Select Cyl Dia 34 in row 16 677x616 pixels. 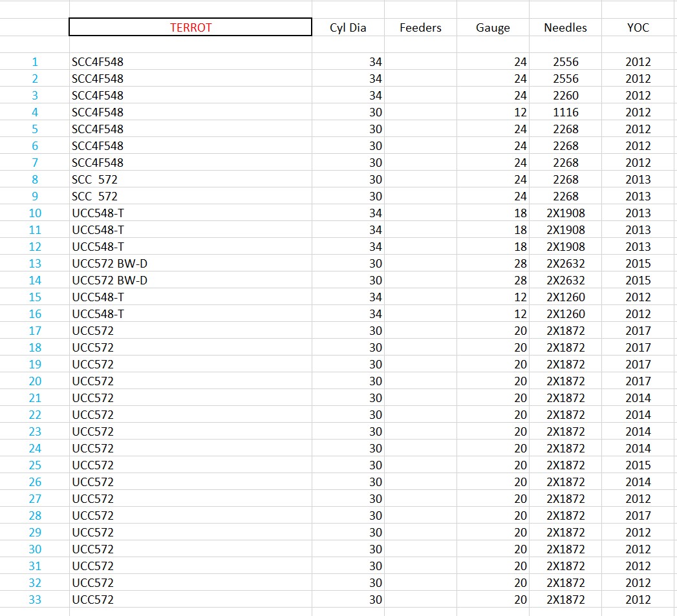point(348,314)
